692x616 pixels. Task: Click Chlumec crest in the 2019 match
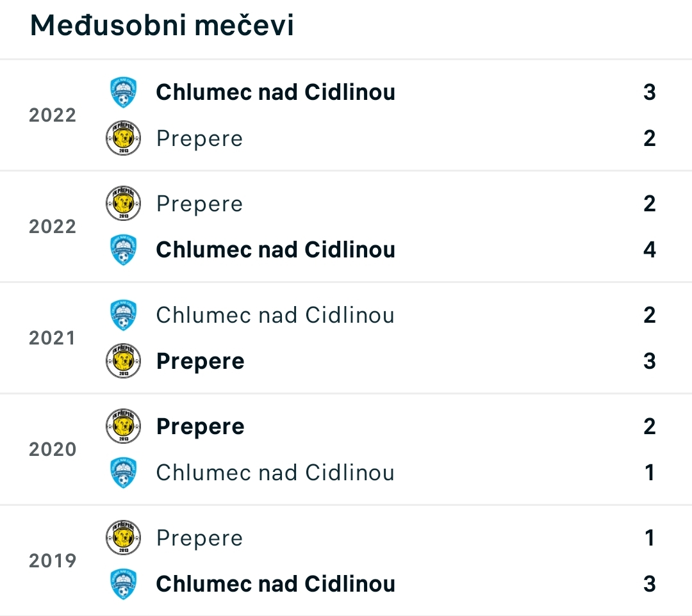[123, 584]
